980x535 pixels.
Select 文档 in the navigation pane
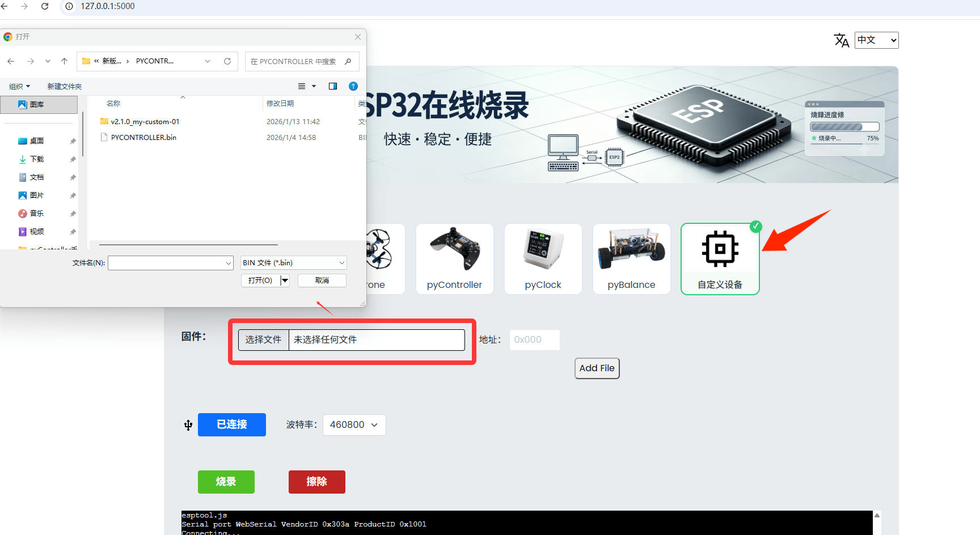37,177
